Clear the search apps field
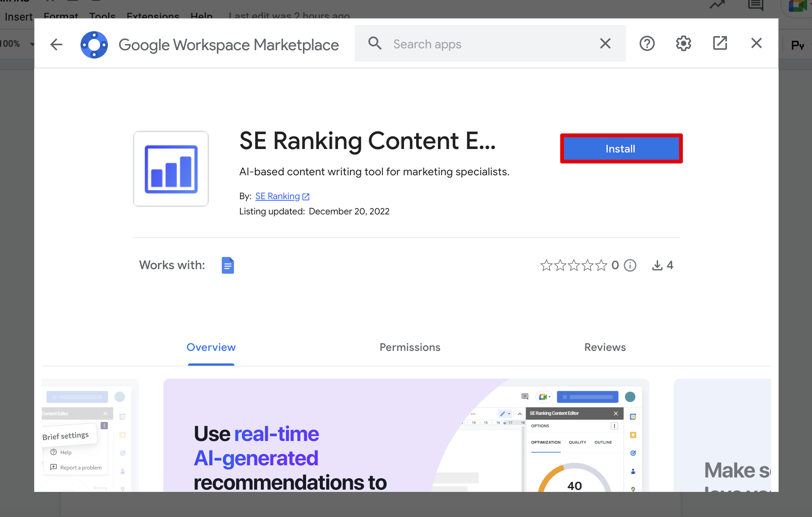Screen dimensions: 812x517 click(605, 43)
